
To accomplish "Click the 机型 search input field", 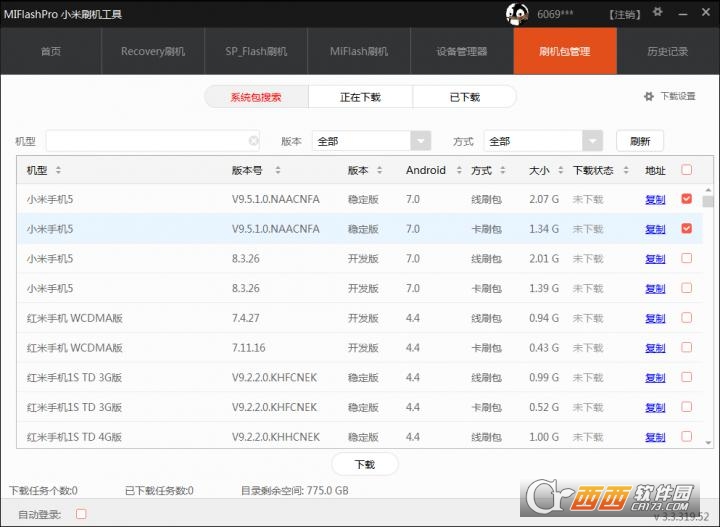I will pos(152,141).
